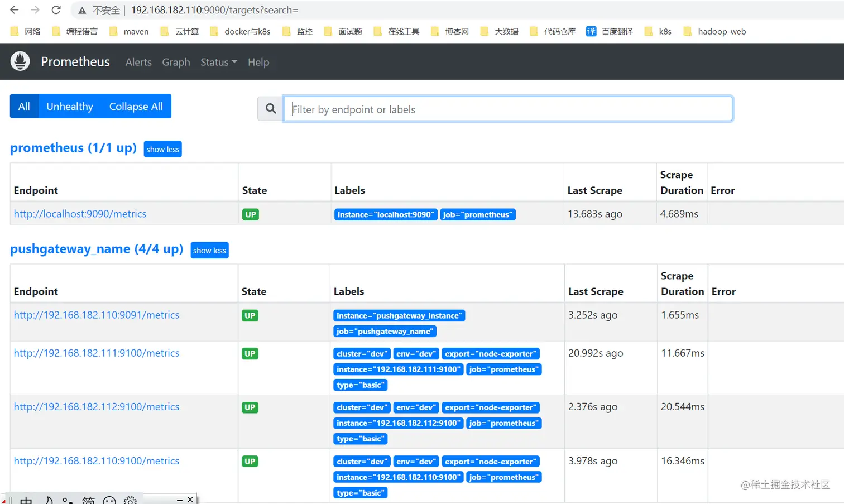Screen dimensions: 844x504
Task: Click the Filter by endpoint or labels field
Action: [x=508, y=109]
